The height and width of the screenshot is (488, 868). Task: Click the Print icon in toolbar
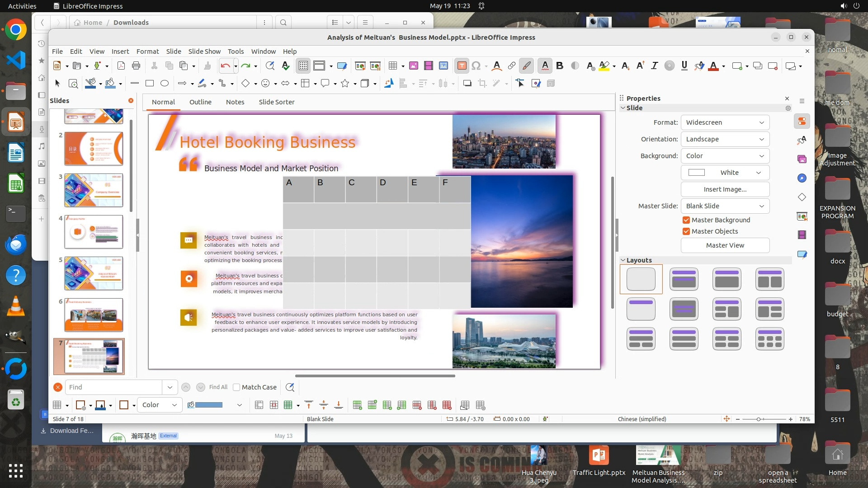click(136, 66)
